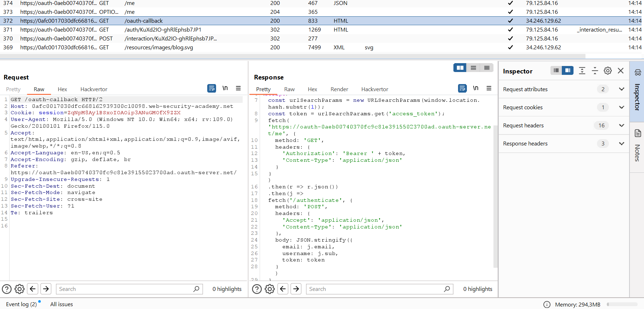Open Response search settings gear
Screen dimensions: 644x309
click(x=270, y=289)
